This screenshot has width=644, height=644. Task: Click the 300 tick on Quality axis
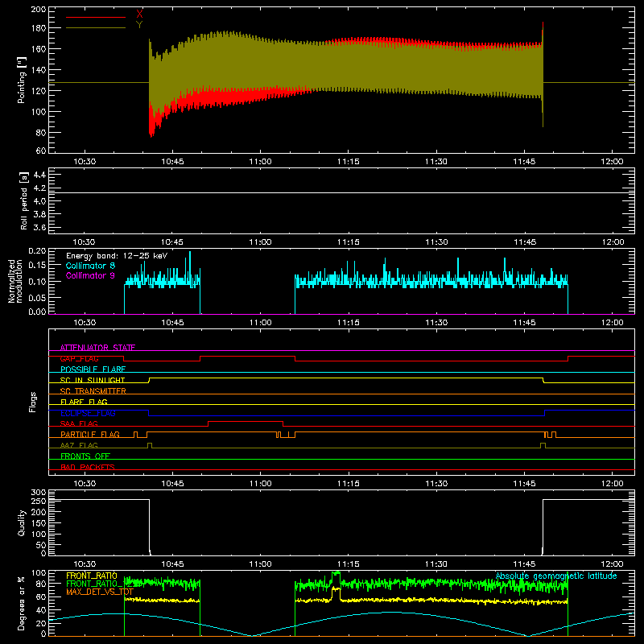pyautogui.click(x=39, y=493)
